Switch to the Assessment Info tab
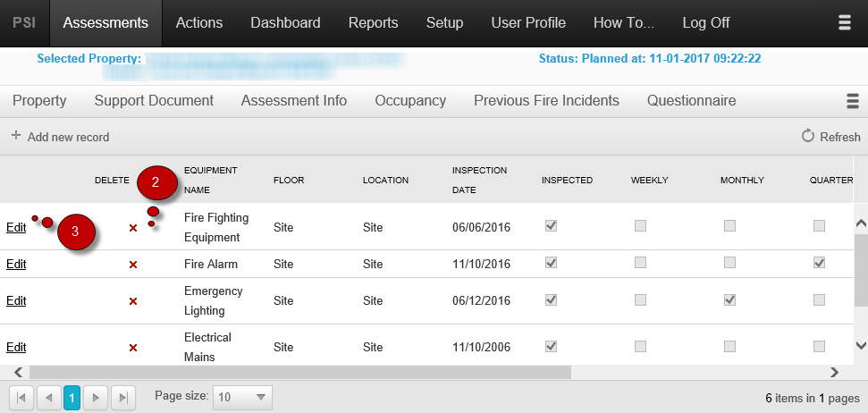This screenshot has width=868, height=413. 294,101
